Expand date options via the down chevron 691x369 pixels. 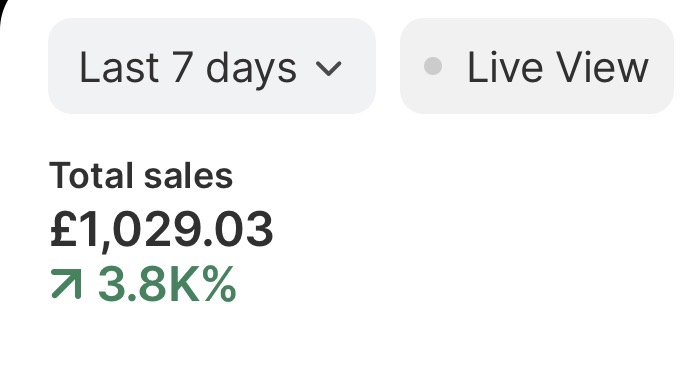click(329, 69)
